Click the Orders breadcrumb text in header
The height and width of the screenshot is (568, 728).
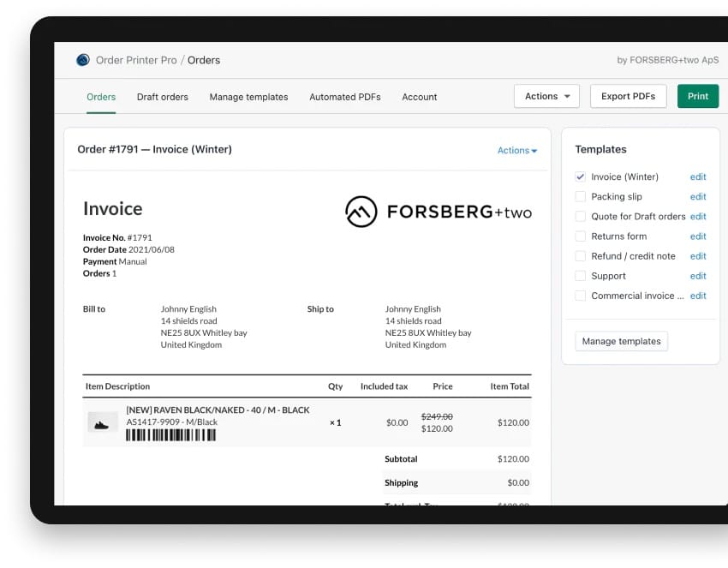point(204,60)
